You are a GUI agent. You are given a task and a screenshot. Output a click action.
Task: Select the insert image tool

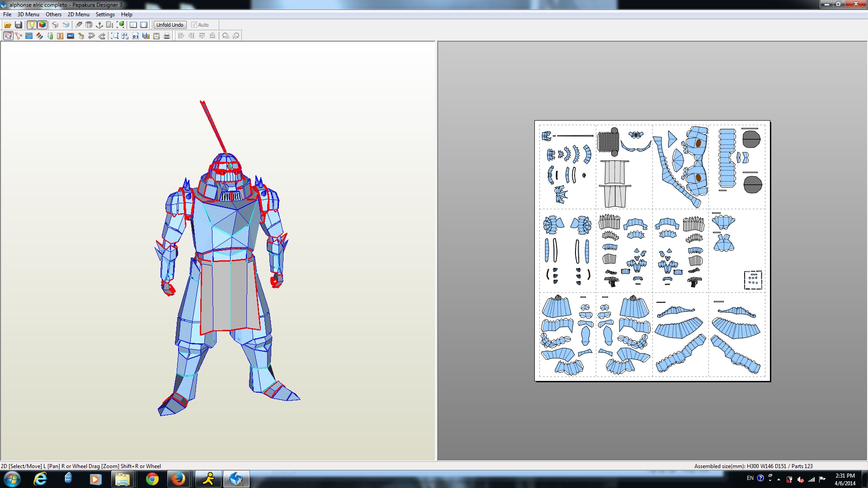click(71, 36)
